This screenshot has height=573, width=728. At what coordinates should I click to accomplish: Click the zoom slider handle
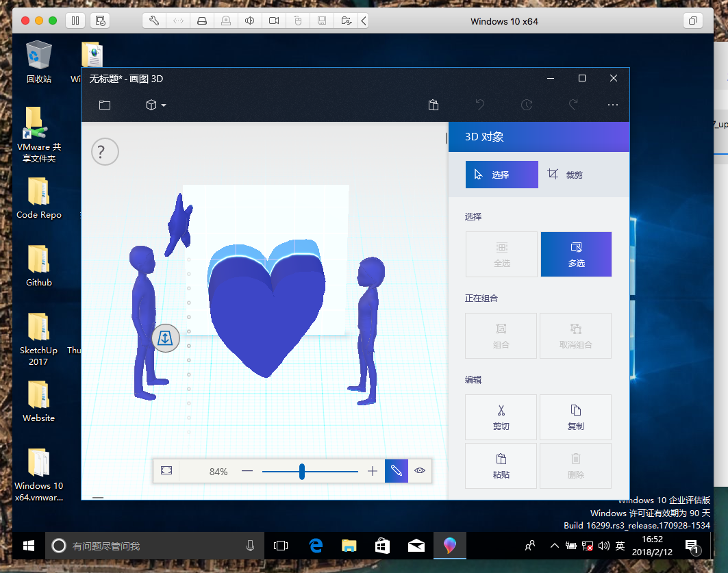tap(301, 471)
